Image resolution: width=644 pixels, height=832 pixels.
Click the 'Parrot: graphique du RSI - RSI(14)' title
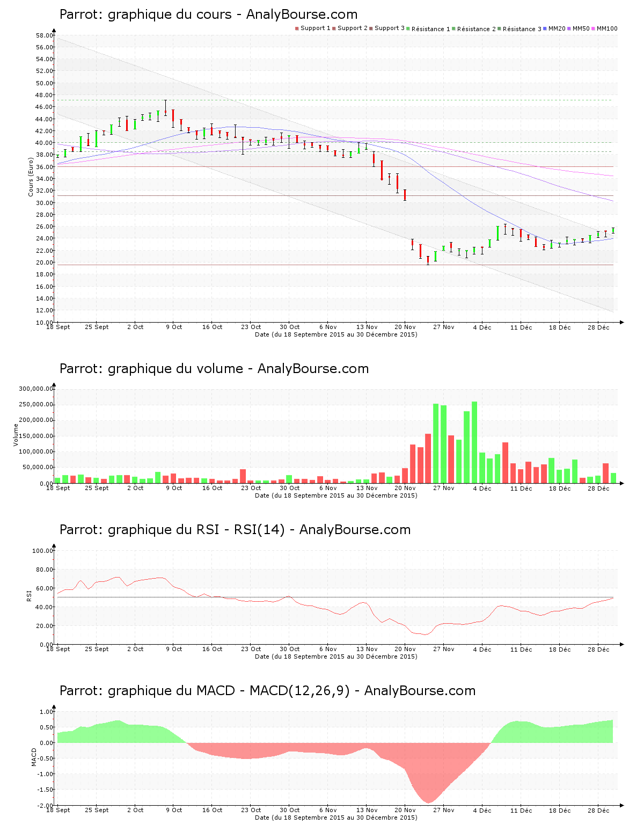pyautogui.click(x=172, y=530)
